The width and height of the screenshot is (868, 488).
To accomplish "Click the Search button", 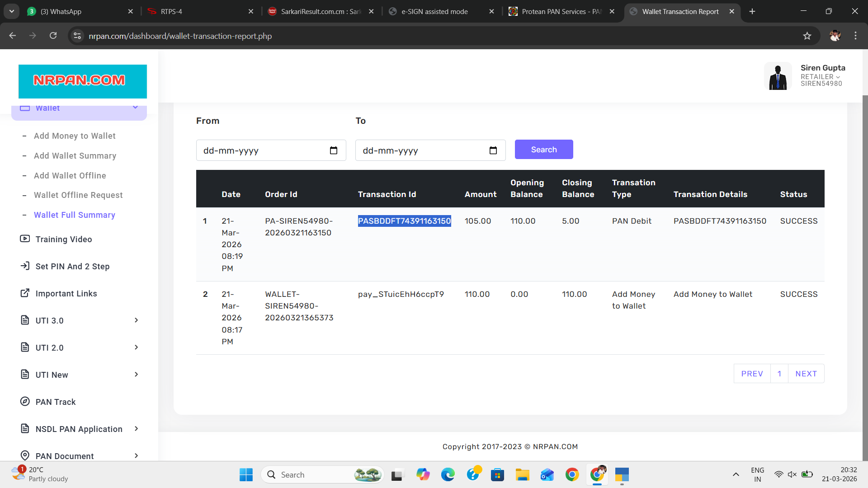I will click(543, 150).
